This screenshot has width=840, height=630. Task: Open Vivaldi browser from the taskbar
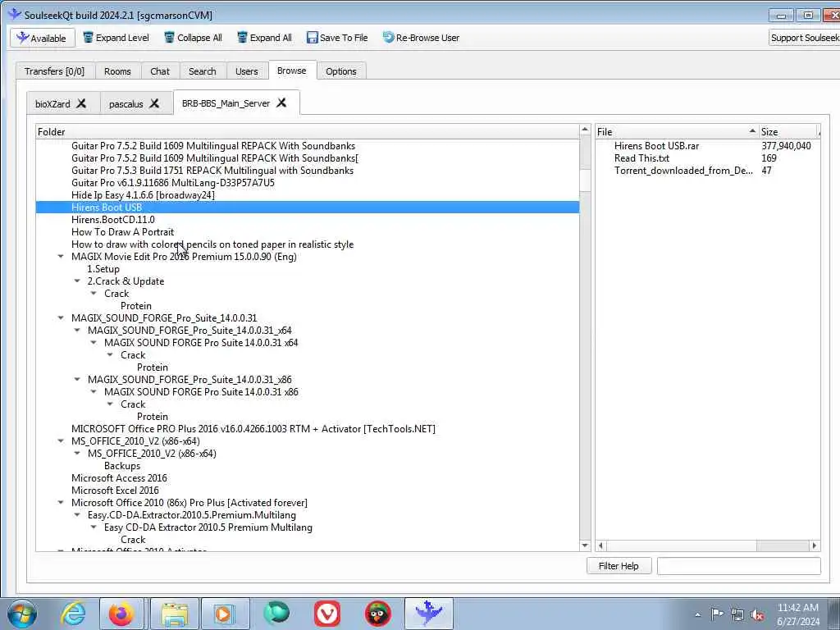[327, 614]
